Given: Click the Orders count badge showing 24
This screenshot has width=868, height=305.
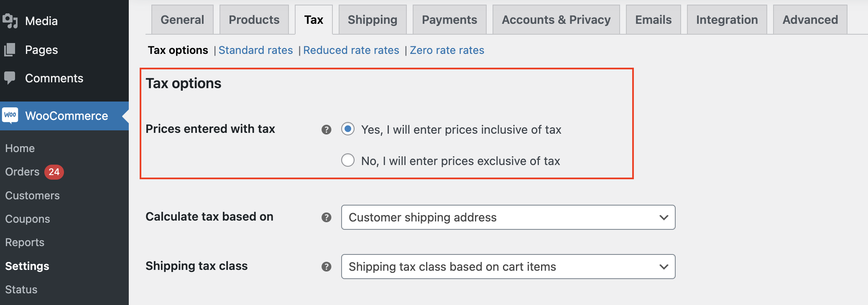Looking at the screenshot, I should pyautogui.click(x=54, y=172).
